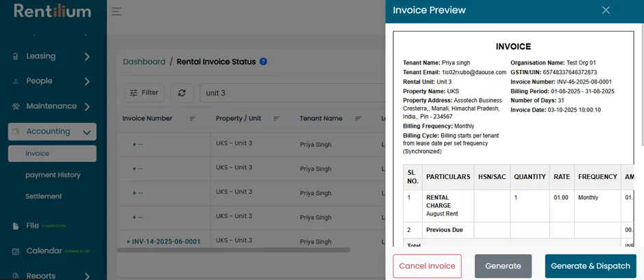Click the Leasing lock icon in sidebar
Viewport: 644px width, 280px height.
point(15,56)
